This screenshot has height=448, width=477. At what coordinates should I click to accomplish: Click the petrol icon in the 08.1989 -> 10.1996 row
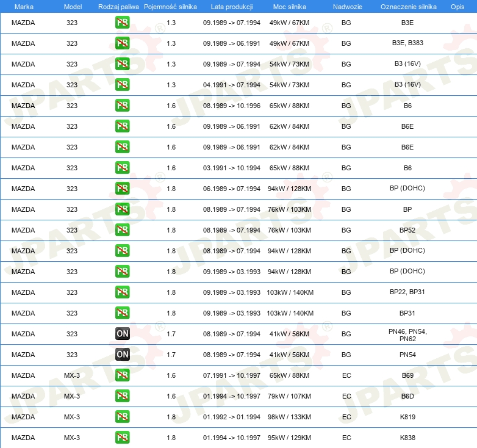pos(122,106)
